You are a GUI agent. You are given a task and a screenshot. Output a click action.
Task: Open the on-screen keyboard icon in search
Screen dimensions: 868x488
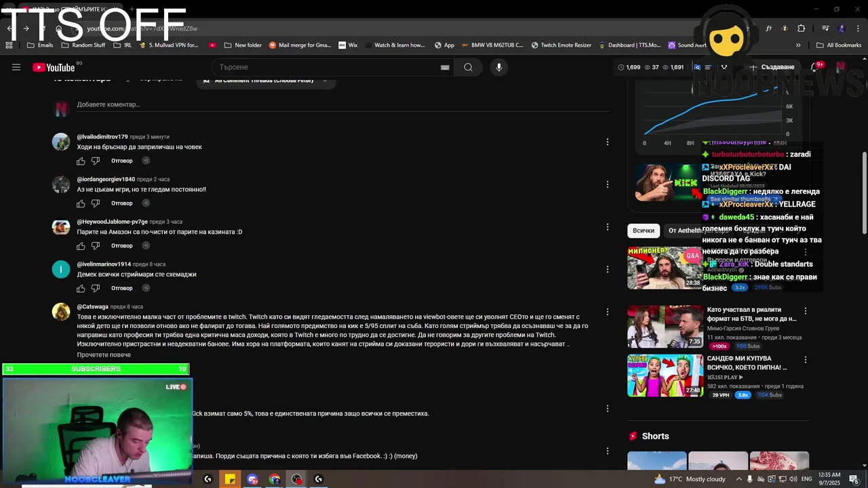coord(445,67)
